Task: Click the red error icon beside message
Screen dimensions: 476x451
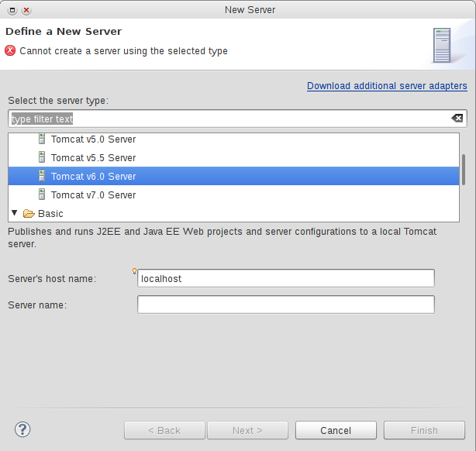Action: pyautogui.click(x=10, y=50)
